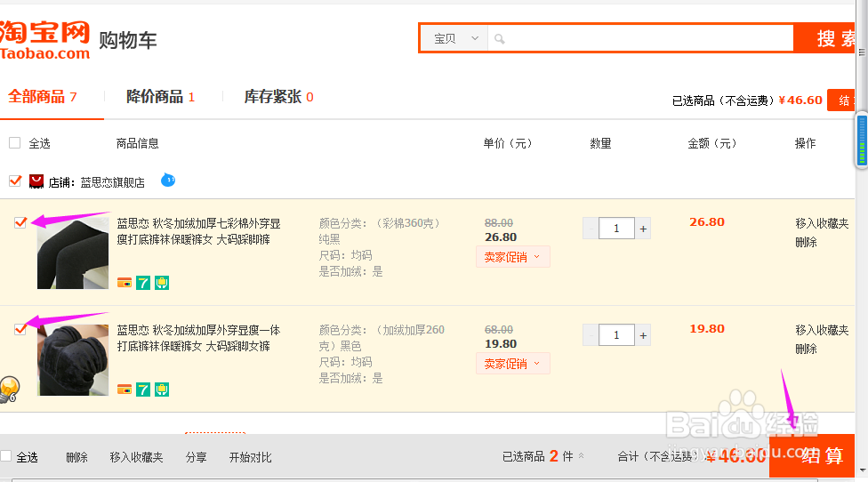Screen dimensions: 868x482
Task: Increase quantity of first item with plus
Action: (x=643, y=229)
